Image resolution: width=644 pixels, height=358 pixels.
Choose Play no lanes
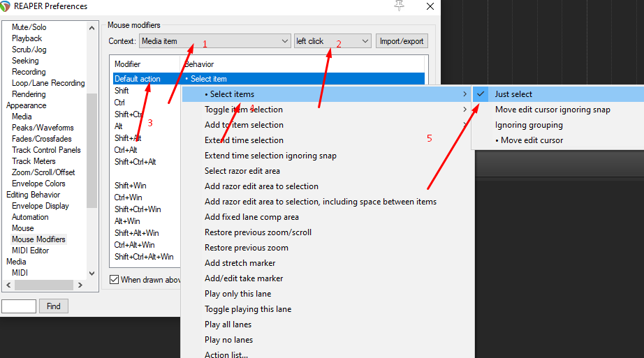point(327,340)
